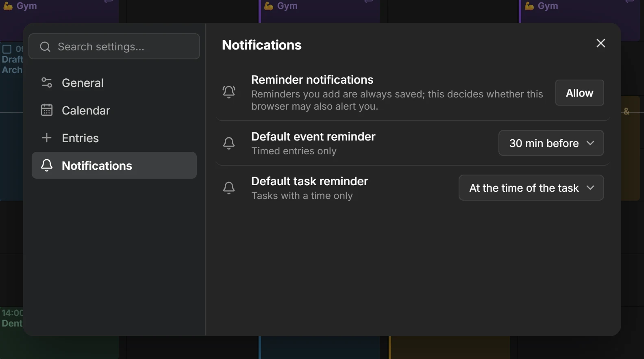
Task: Click the Reminders you add are always saved description
Action: (397, 100)
